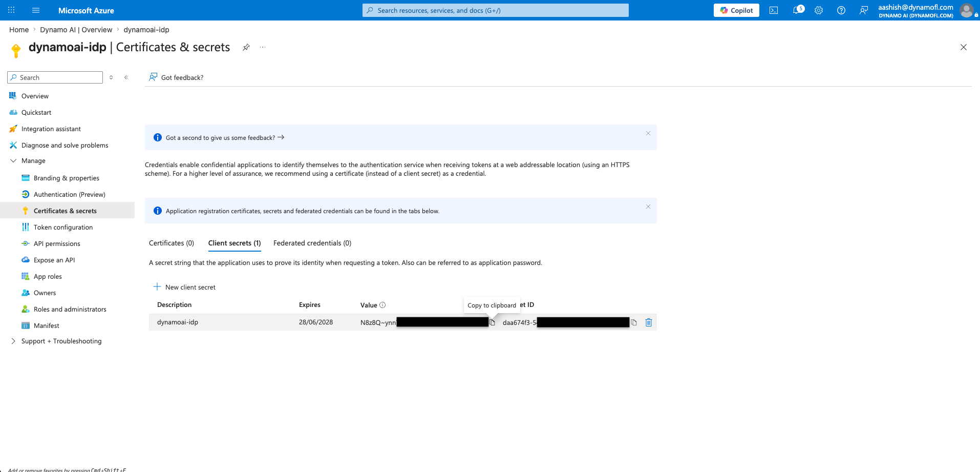The width and height of the screenshot is (980, 472).
Task: Click the dynamoai-idp secret description cell
Action: click(x=178, y=322)
